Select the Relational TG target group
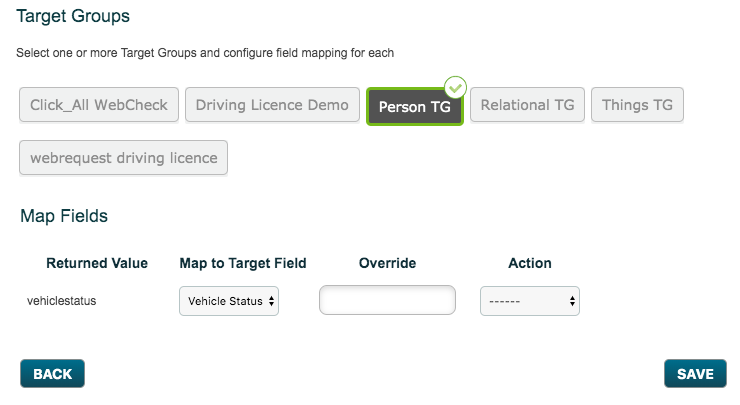This screenshot has height=405, width=740. (527, 105)
